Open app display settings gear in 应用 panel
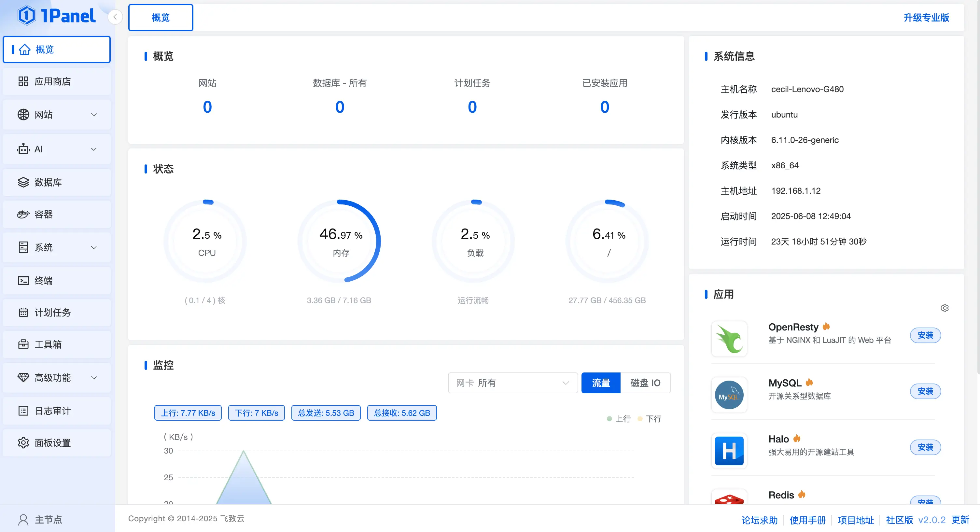980x532 pixels. (945, 308)
